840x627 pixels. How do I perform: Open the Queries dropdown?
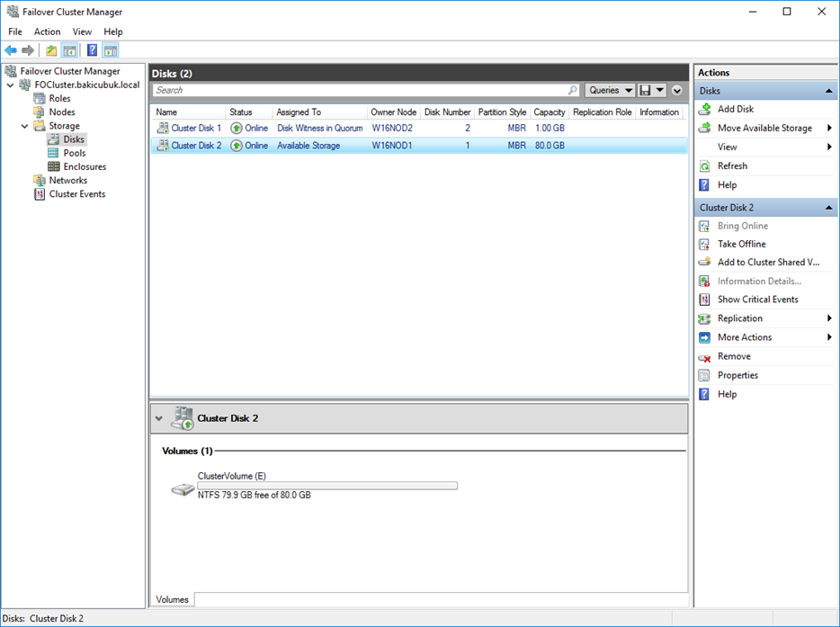pyautogui.click(x=610, y=91)
